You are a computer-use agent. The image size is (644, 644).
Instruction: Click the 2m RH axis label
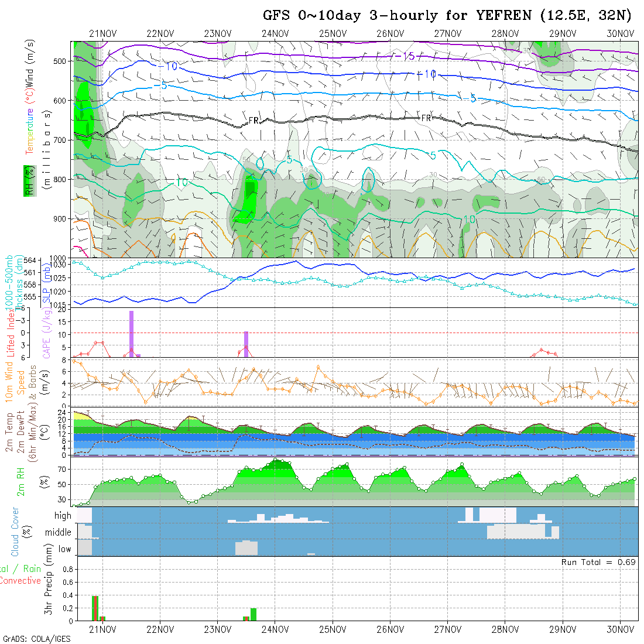click(20, 481)
